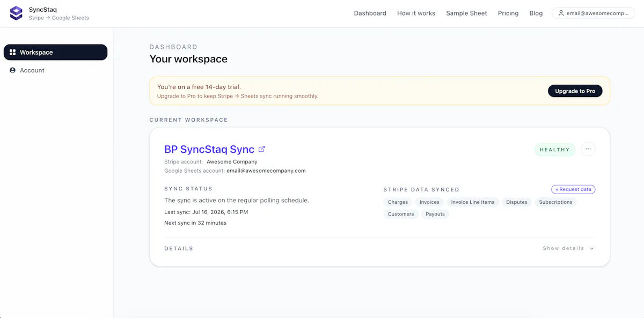Click the 'Stripe → Google Sheets' tagline
Screen dimensions: 644x318
pyautogui.click(x=59, y=18)
